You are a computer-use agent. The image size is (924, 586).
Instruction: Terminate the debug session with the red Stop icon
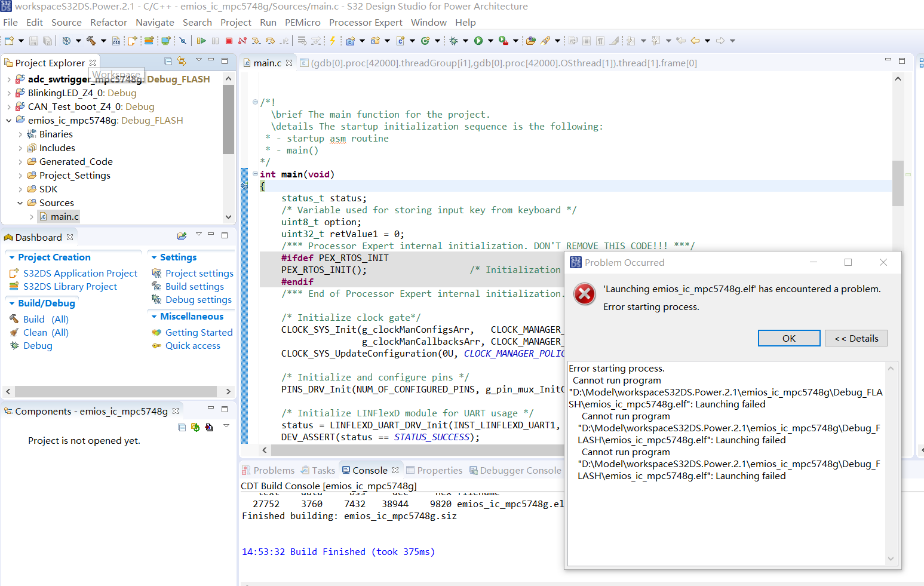click(x=229, y=41)
